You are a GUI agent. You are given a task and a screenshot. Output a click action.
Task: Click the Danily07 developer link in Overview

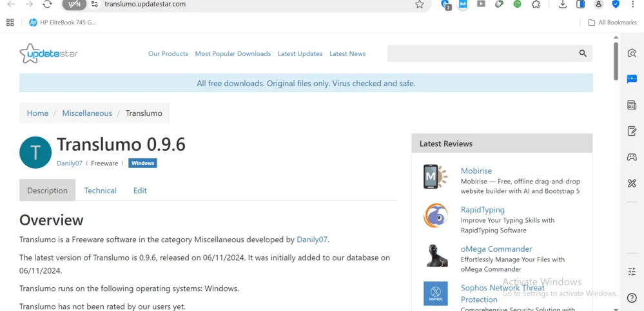tap(312, 240)
